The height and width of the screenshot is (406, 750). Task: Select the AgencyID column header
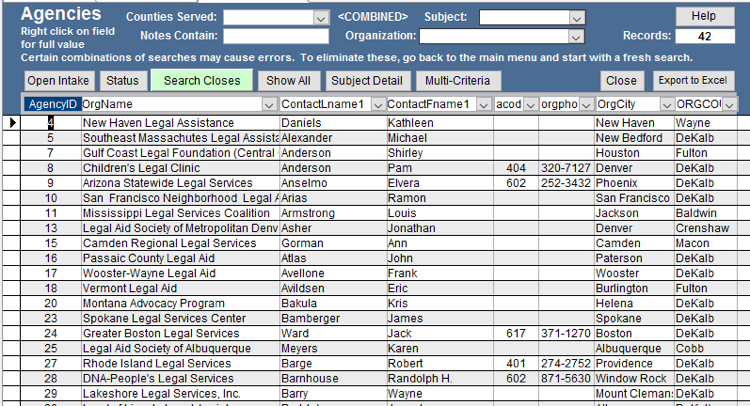tap(51, 104)
